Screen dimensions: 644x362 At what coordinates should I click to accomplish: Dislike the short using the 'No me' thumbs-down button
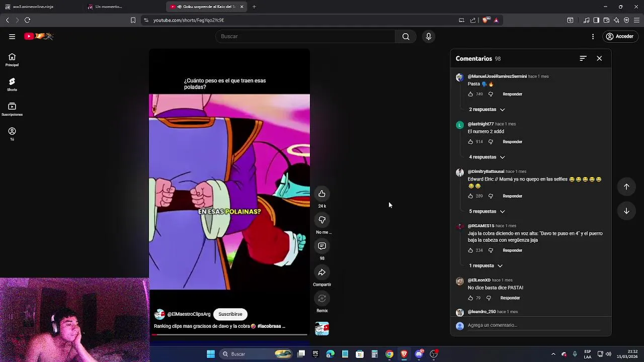point(322,220)
